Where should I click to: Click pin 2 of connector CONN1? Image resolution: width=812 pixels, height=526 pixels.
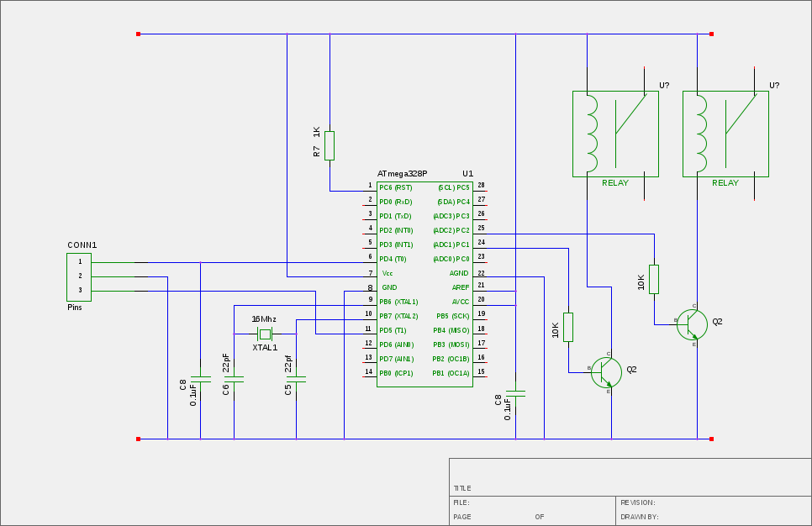coord(80,276)
